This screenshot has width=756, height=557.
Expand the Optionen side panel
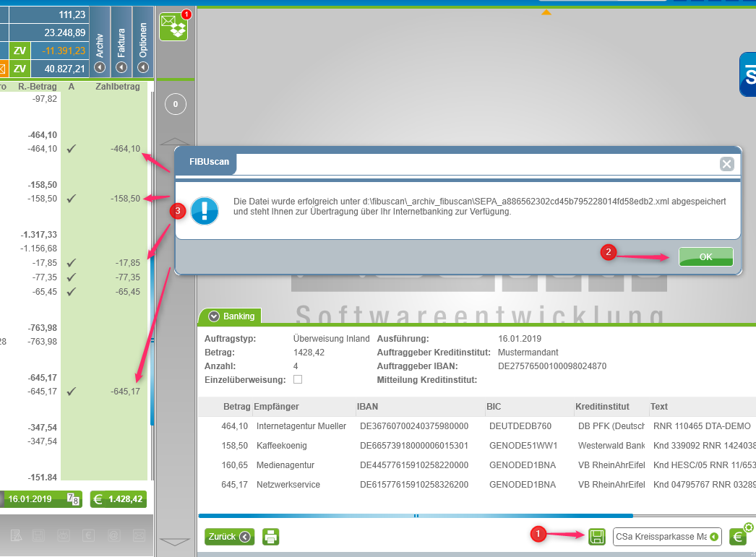click(143, 67)
